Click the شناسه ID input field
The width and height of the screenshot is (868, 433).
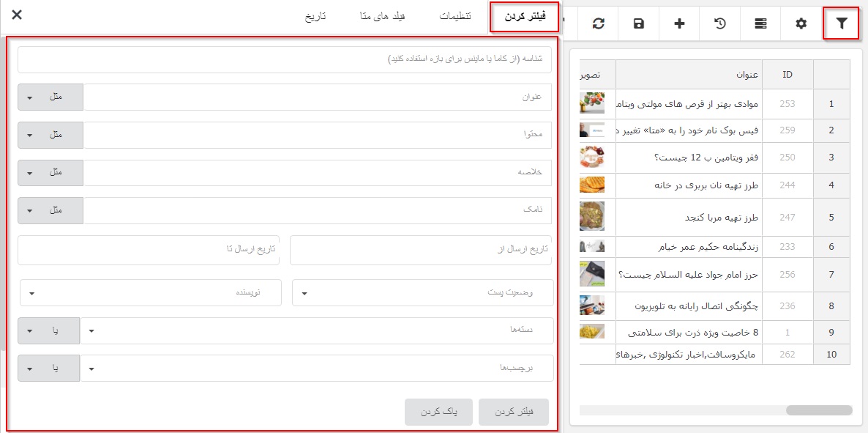285,60
